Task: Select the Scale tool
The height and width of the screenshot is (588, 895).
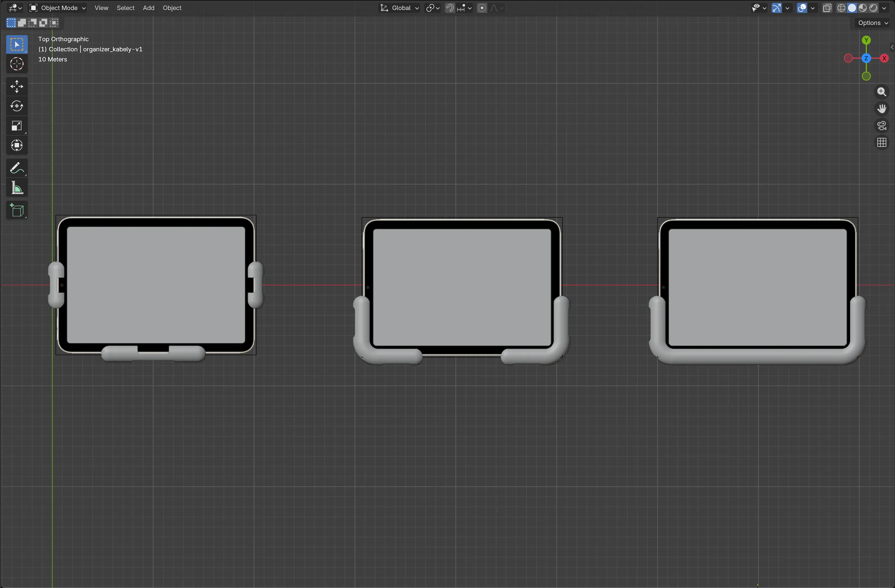Action: [17, 126]
